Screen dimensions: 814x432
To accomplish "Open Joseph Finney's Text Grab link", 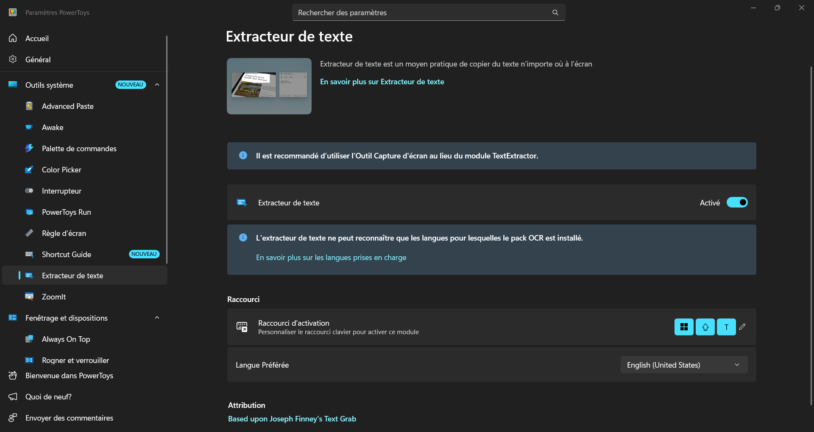I will [292, 419].
